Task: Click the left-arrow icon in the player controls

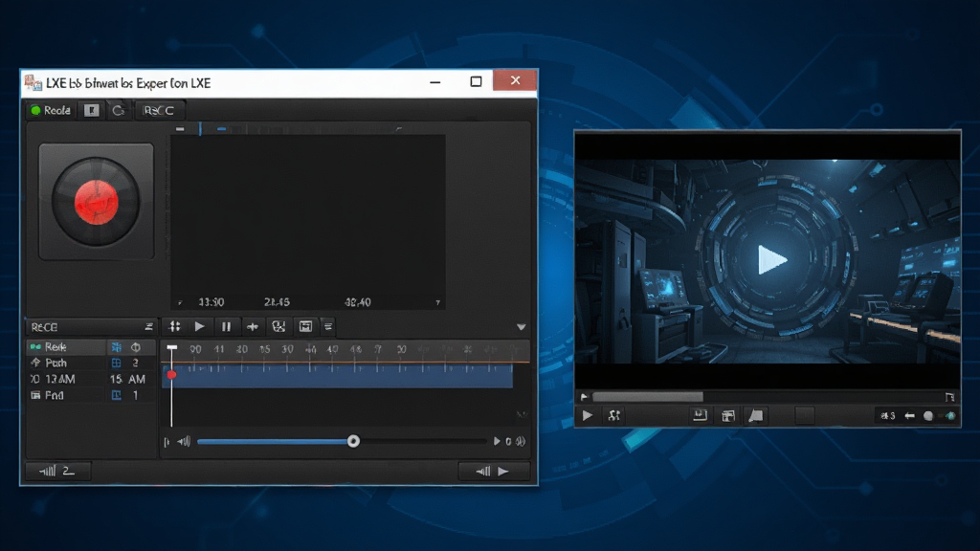Action: 910,415
